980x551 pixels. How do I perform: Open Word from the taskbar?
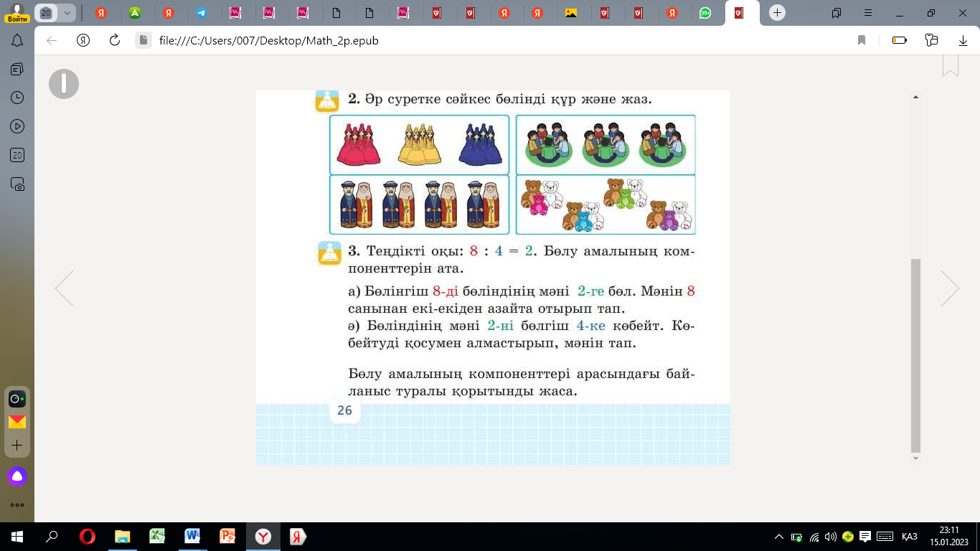[193, 537]
